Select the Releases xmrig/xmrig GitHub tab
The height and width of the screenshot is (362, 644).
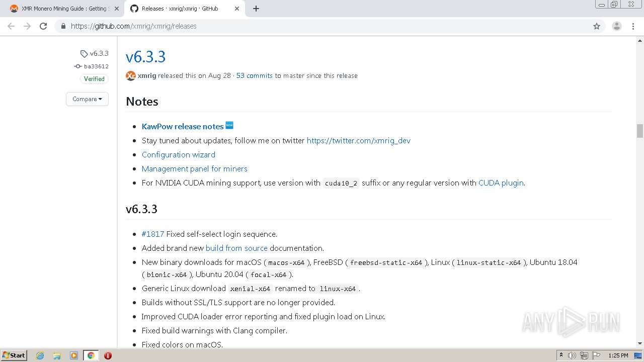pos(185,9)
